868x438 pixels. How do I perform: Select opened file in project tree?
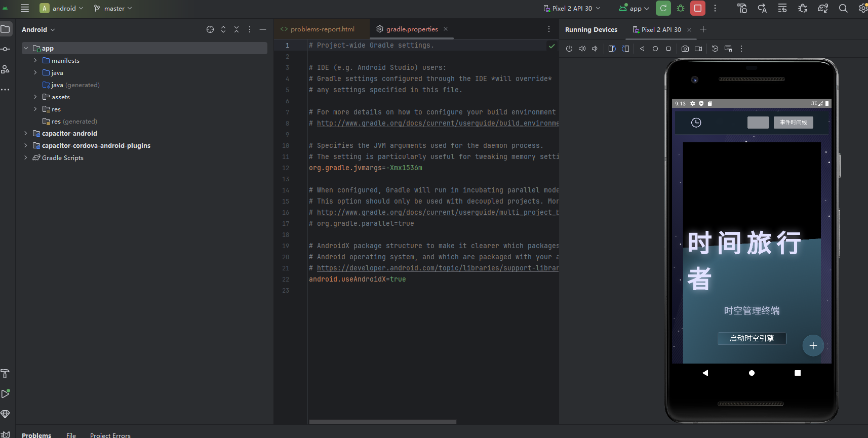[x=210, y=29]
